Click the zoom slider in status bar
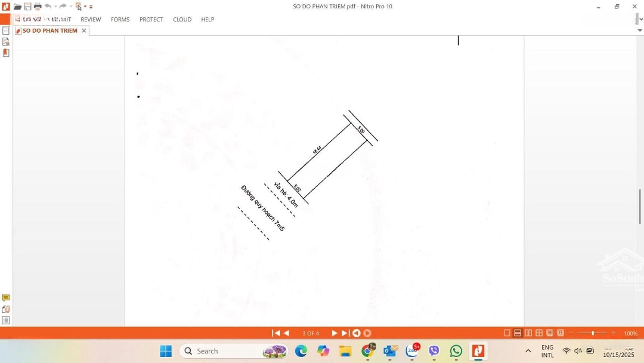Viewport: 644px width, 363px height. [592, 333]
